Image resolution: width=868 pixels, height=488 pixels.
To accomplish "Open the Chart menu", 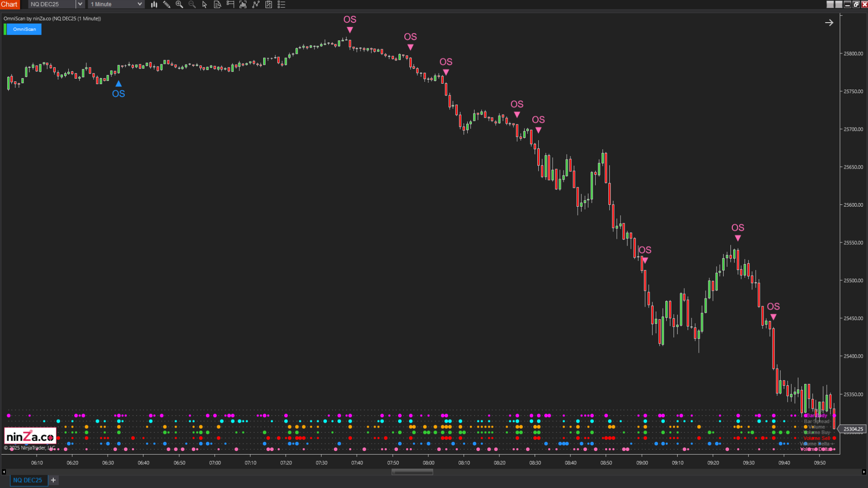I will tap(9, 4).
